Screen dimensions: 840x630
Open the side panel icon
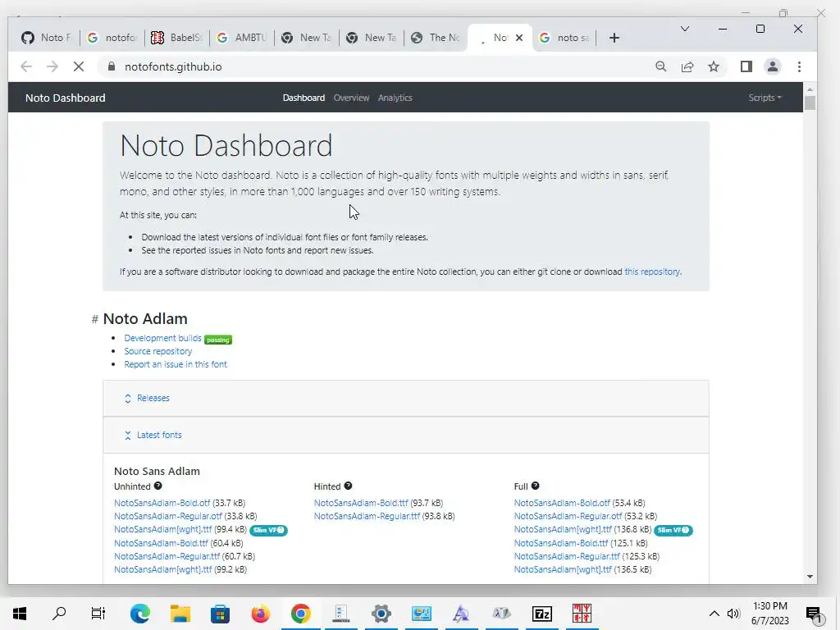coord(746,66)
